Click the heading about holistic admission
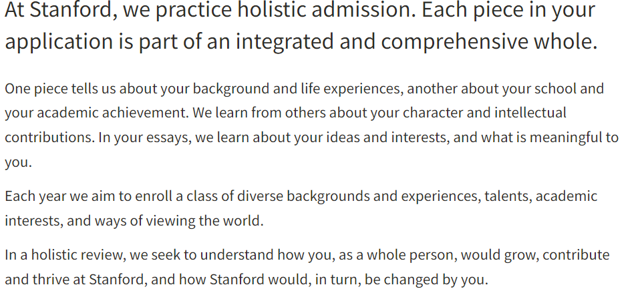This screenshot has height=295, width=644. pos(301,25)
